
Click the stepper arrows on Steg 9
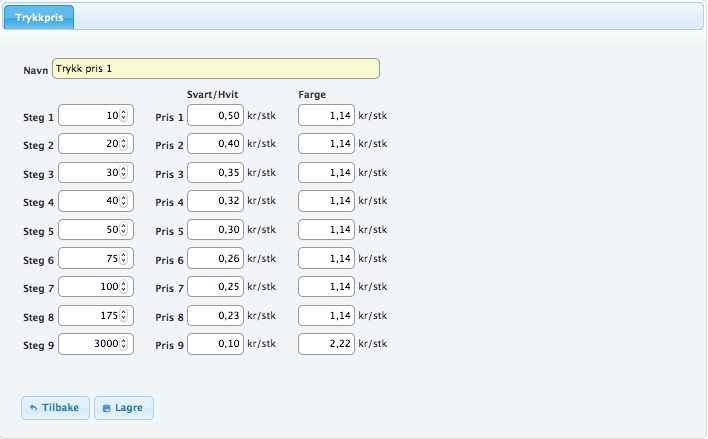click(x=124, y=345)
